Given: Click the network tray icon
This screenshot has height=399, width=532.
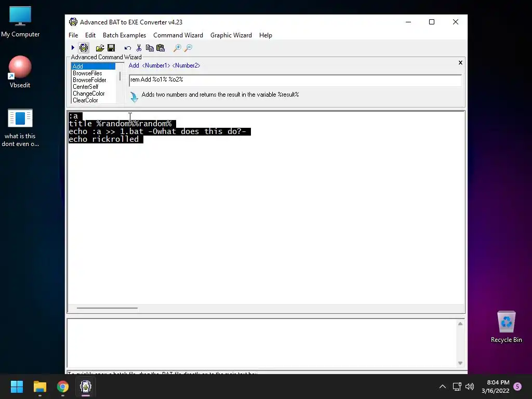Looking at the screenshot, I should click(457, 387).
